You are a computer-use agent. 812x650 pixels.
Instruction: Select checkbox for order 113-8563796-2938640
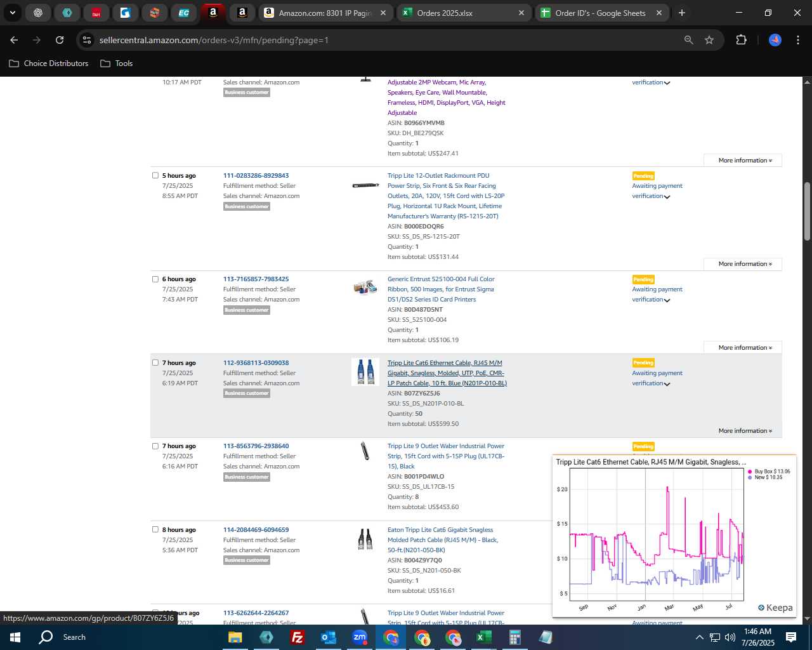[x=155, y=446]
